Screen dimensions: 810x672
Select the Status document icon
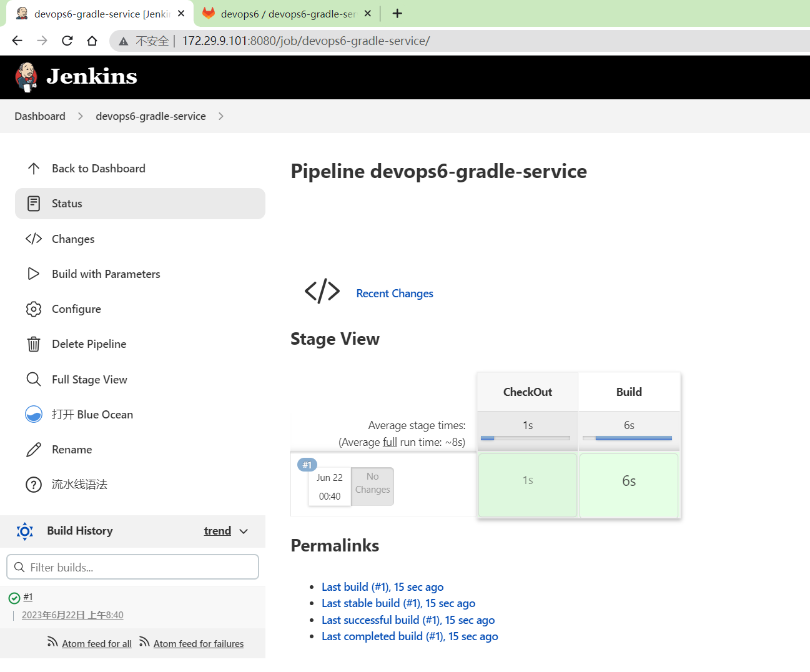pos(34,204)
